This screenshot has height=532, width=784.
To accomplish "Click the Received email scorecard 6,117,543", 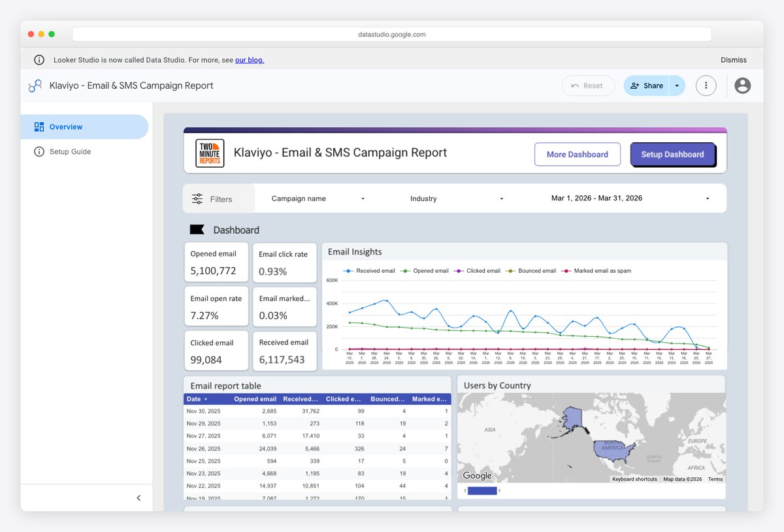I will (284, 351).
